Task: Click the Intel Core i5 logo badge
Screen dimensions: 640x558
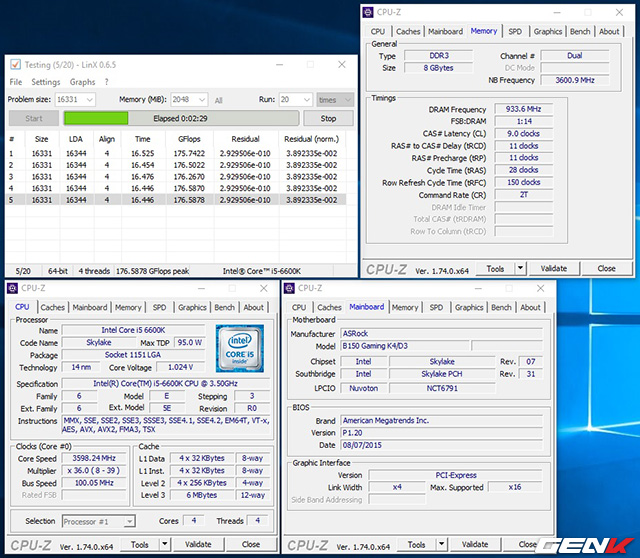Action: tap(240, 349)
